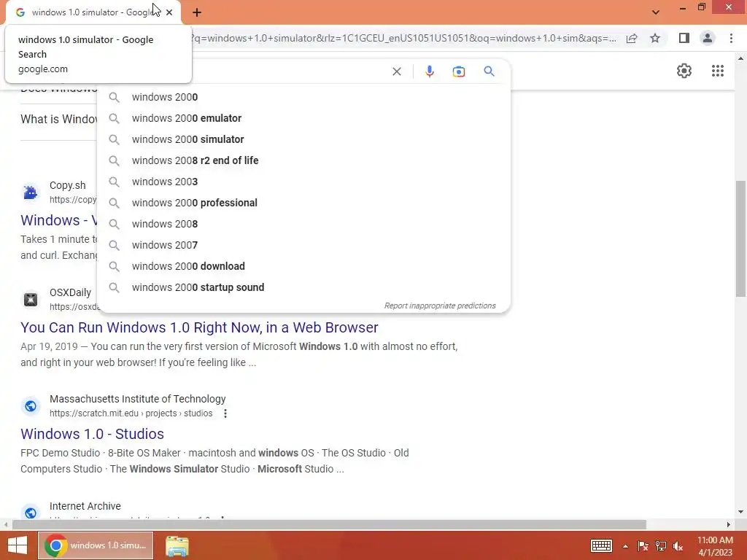Open "You Can Run Windows 1.0 Right Now" result
Viewport: 747px width, 560px height.
[199, 327]
